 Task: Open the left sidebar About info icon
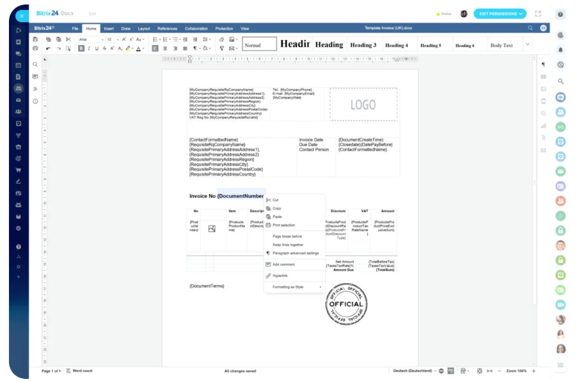coord(35,101)
